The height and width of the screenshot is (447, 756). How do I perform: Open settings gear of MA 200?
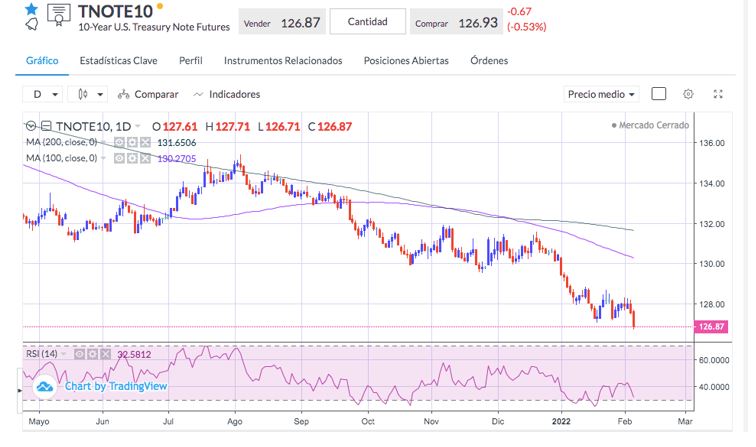[132, 142]
